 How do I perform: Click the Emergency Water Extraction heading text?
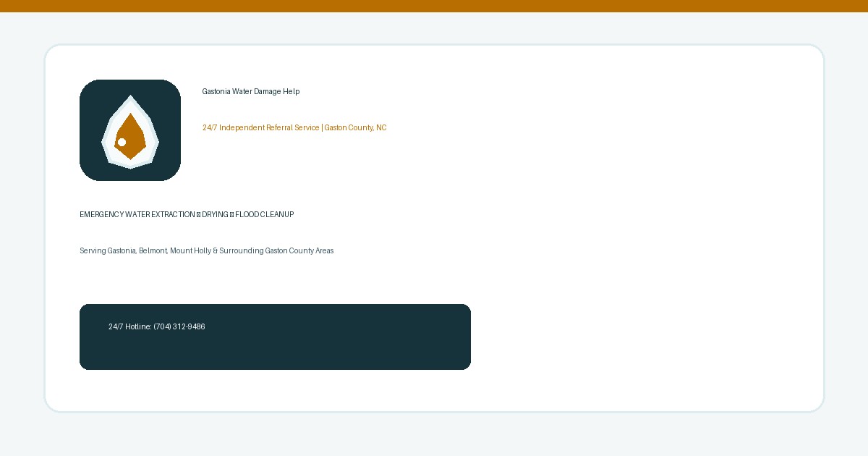187,215
